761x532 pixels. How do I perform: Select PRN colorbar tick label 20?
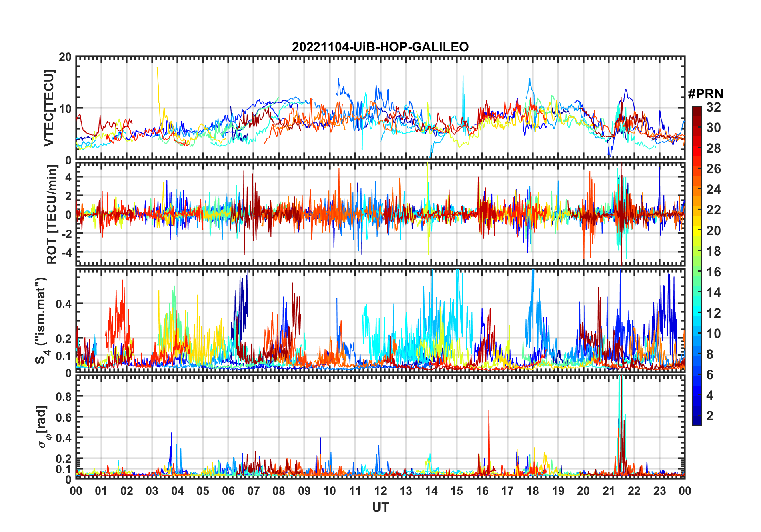(x=714, y=231)
